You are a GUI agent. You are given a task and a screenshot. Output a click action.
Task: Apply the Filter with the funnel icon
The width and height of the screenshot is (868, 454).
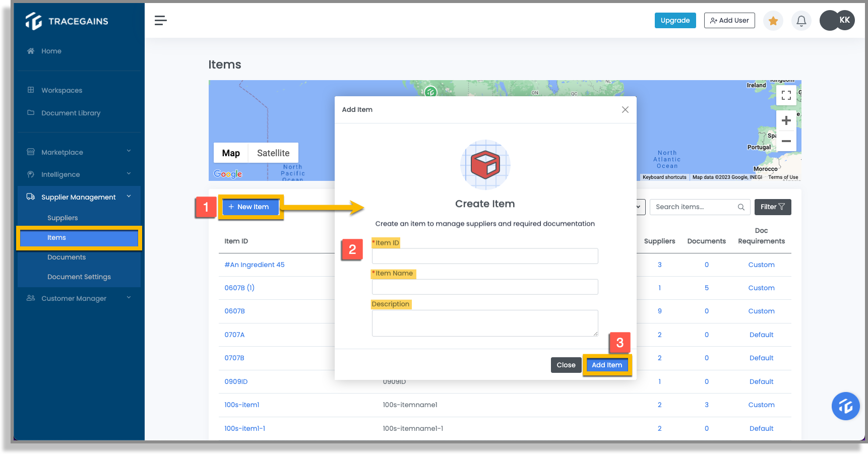click(773, 207)
